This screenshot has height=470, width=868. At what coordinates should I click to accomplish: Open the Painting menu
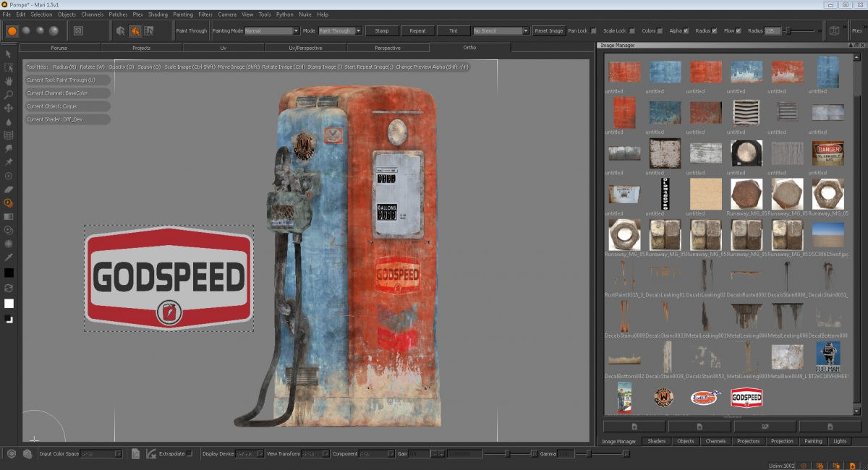click(183, 14)
